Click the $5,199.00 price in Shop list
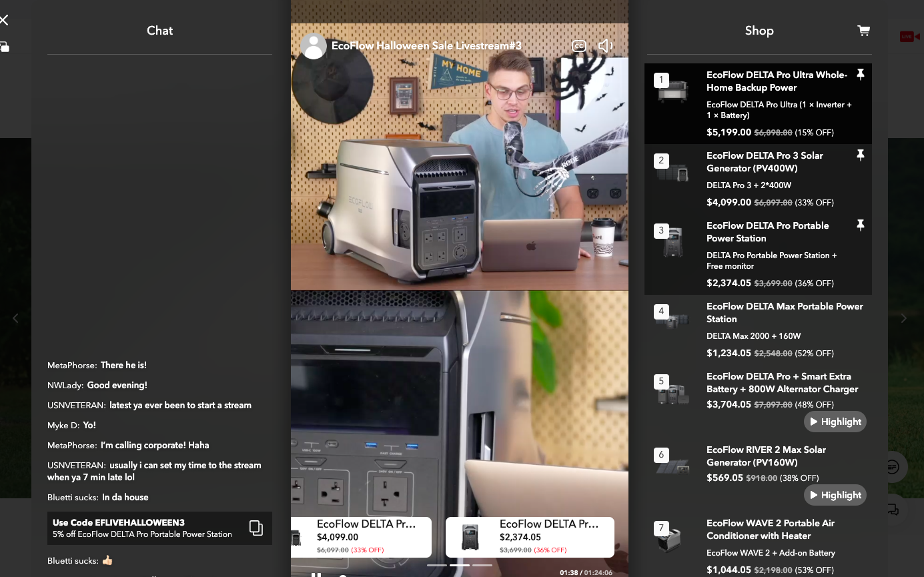 (729, 132)
